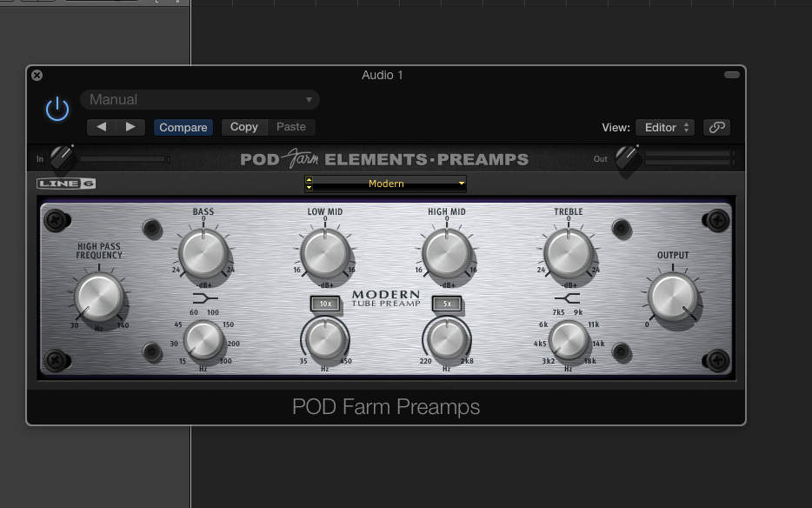
Task: Click the Output knob
Action: (x=673, y=297)
